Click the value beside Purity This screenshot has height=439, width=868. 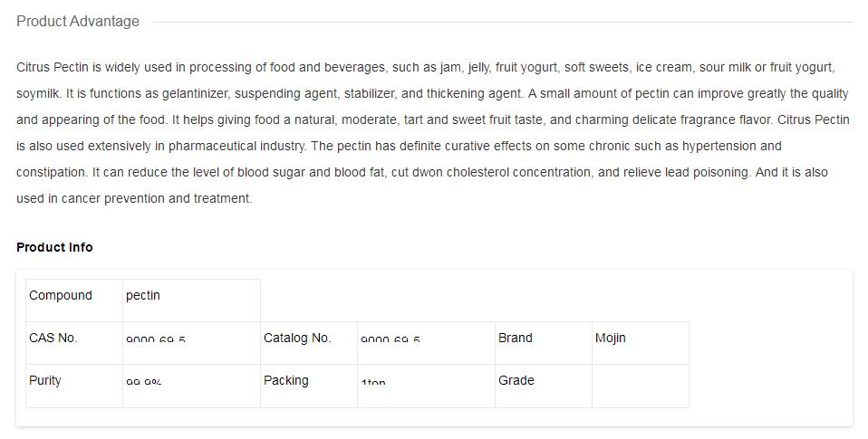tap(144, 383)
